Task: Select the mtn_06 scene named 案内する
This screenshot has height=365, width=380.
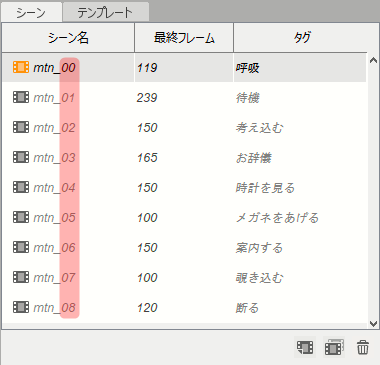Action: click(184, 247)
